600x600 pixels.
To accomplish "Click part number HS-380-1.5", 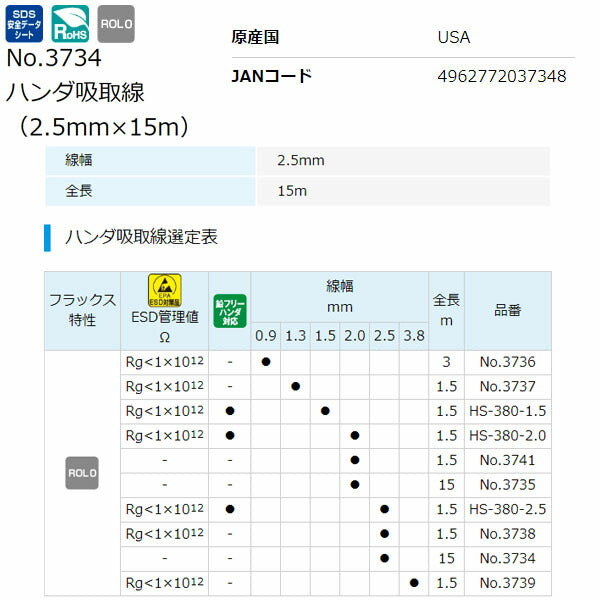I will tap(507, 411).
